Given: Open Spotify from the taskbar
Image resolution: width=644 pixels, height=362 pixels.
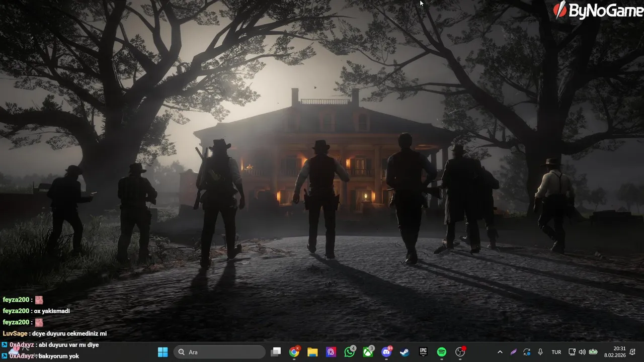Looking at the screenshot, I should [x=442, y=352].
